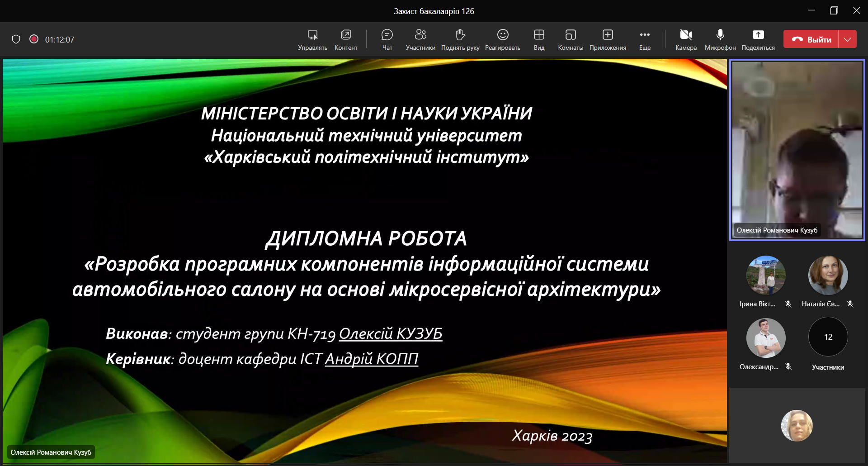
Task: Restore down the meeting window
Action: click(x=834, y=10)
